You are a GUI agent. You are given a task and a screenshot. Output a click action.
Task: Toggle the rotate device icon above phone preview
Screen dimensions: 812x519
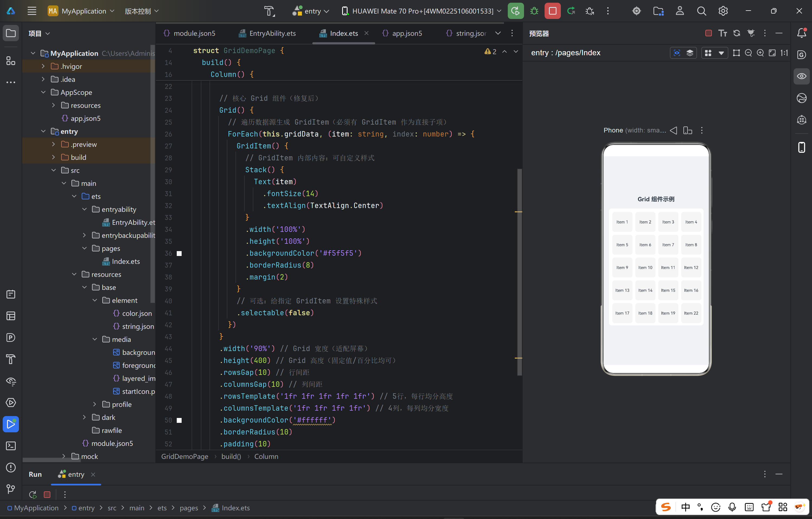(x=687, y=130)
